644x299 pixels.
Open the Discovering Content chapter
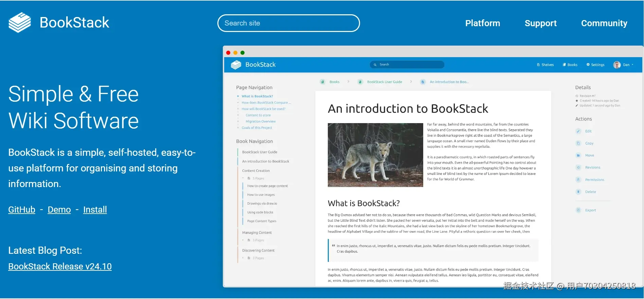258,251
